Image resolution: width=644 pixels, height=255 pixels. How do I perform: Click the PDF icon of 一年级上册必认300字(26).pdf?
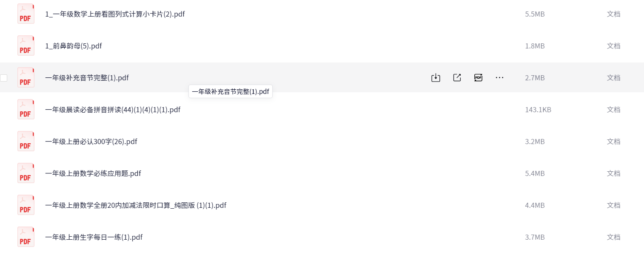26,142
